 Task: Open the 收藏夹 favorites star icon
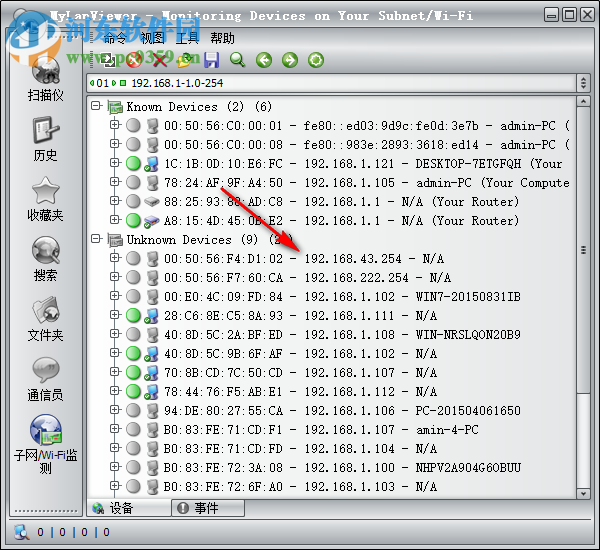[x=46, y=190]
